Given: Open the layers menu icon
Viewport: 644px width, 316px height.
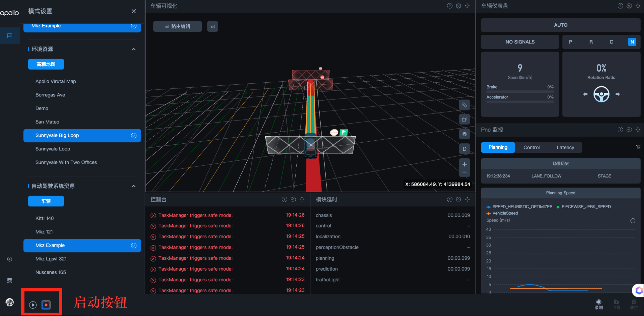Looking at the screenshot, I should tap(464, 134).
